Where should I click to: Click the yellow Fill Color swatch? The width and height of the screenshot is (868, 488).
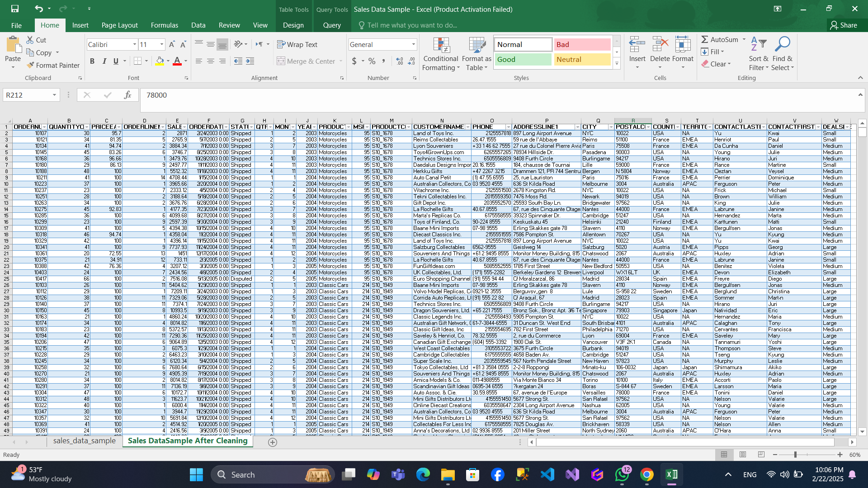pyautogui.click(x=160, y=61)
